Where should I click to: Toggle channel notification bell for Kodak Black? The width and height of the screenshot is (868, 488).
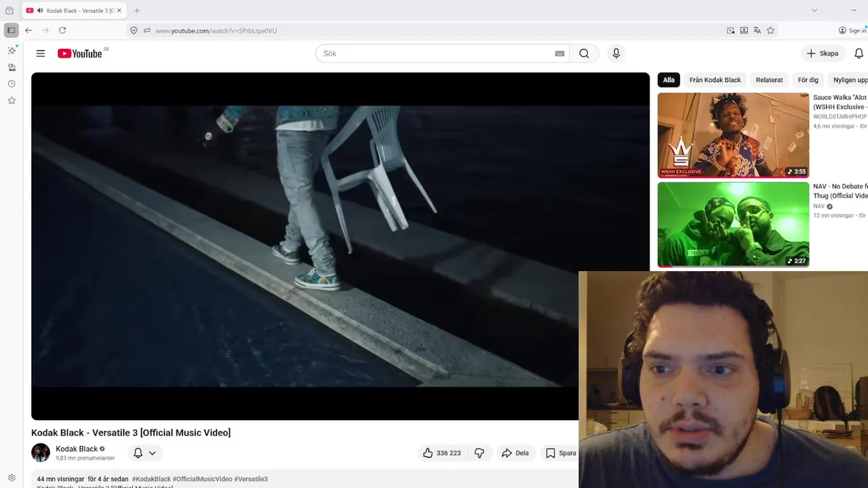coord(138,453)
